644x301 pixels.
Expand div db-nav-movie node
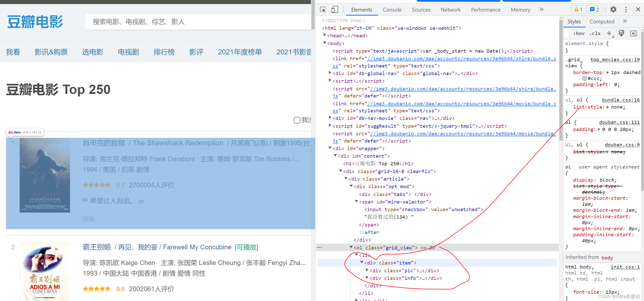[330, 118]
